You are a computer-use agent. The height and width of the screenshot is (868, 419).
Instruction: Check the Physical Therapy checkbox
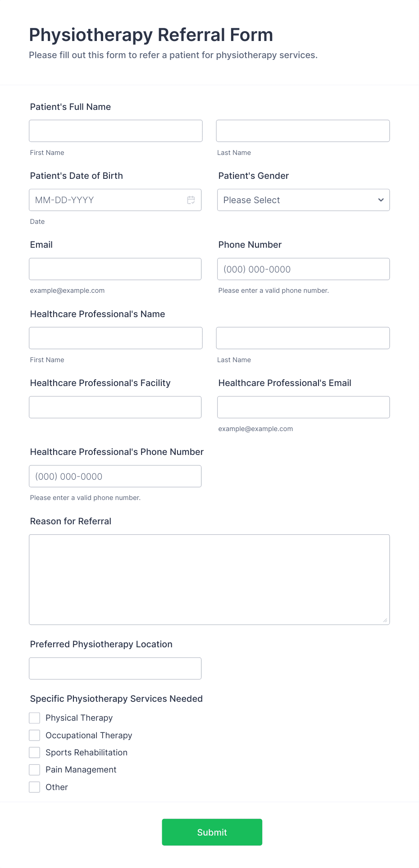tap(35, 718)
